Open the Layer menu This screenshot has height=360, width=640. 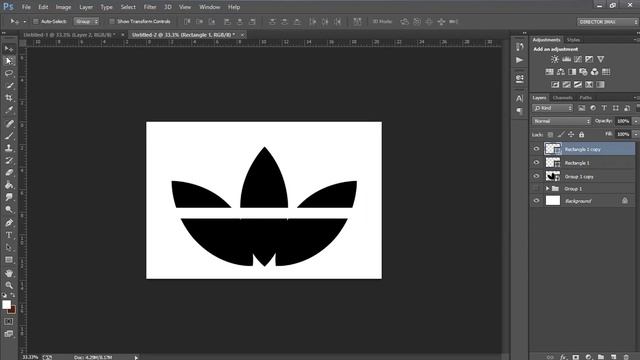86,7
